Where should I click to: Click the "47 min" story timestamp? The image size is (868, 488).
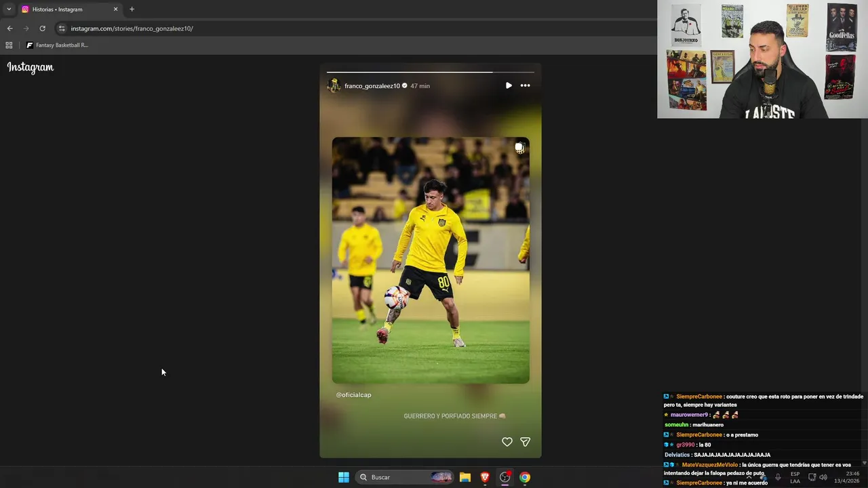click(x=420, y=86)
